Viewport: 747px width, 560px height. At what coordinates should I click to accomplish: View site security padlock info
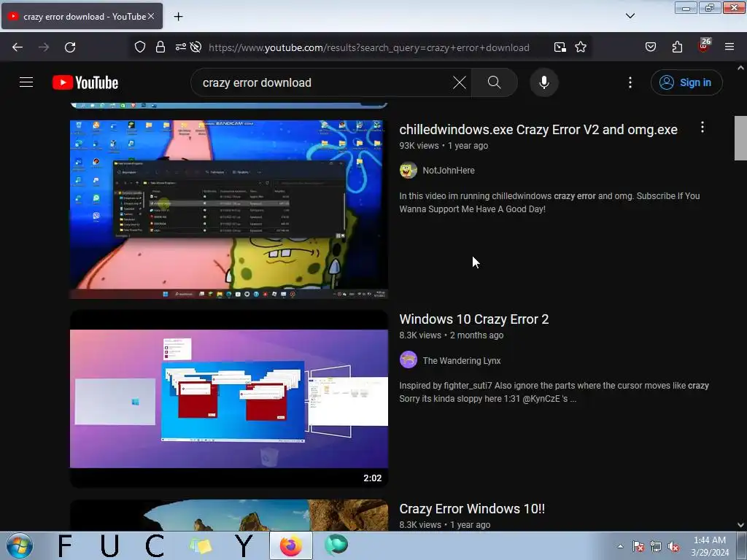point(160,47)
